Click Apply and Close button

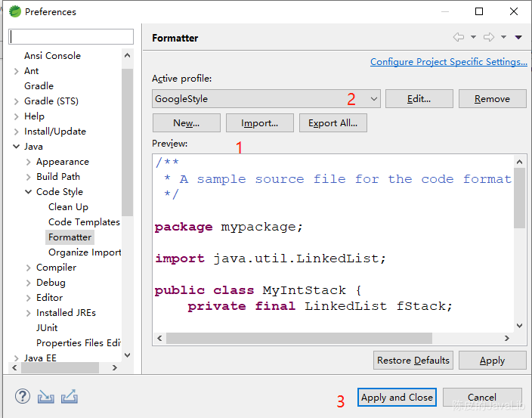[x=397, y=398]
